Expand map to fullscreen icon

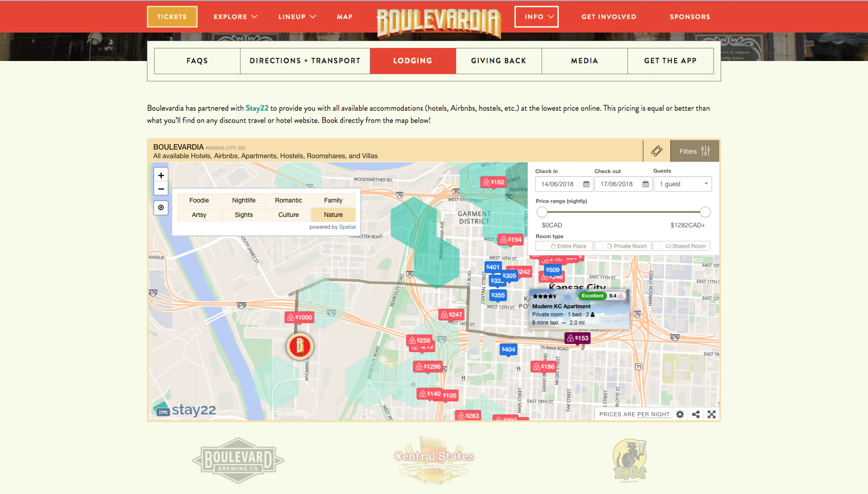712,414
